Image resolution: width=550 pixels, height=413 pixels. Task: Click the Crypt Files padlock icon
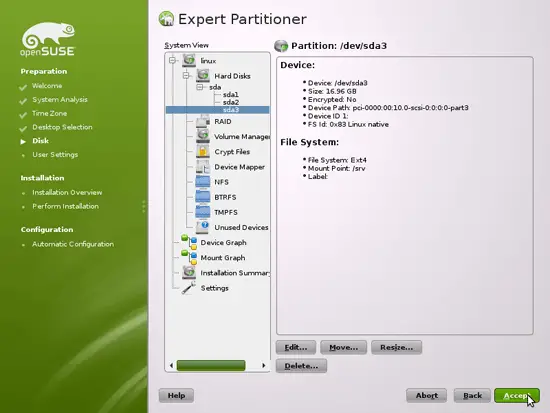[203, 151]
